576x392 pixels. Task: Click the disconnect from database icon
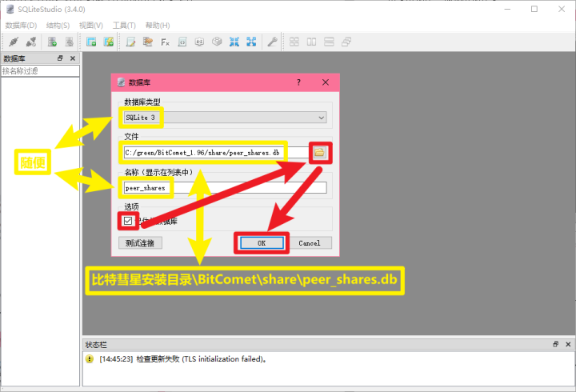pyautogui.click(x=31, y=42)
